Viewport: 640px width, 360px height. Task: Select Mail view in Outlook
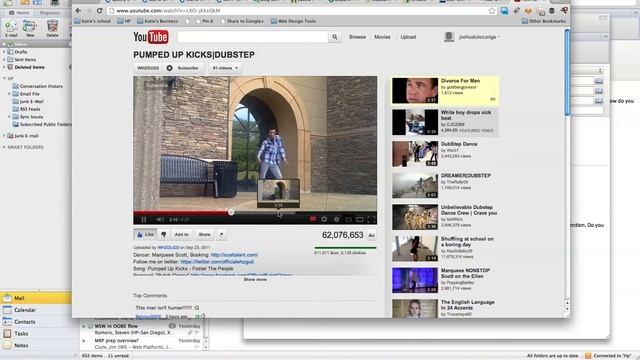[x=36, y=298]
